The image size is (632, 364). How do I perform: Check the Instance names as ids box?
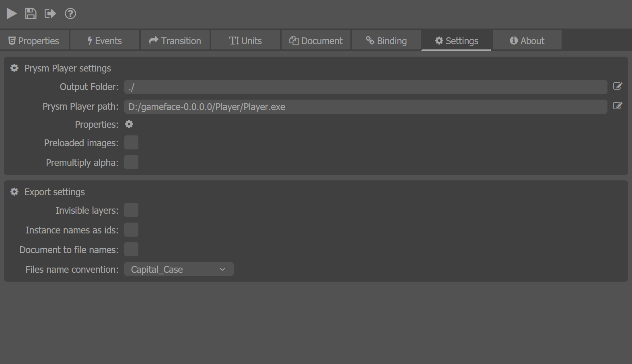pos(131,230)
